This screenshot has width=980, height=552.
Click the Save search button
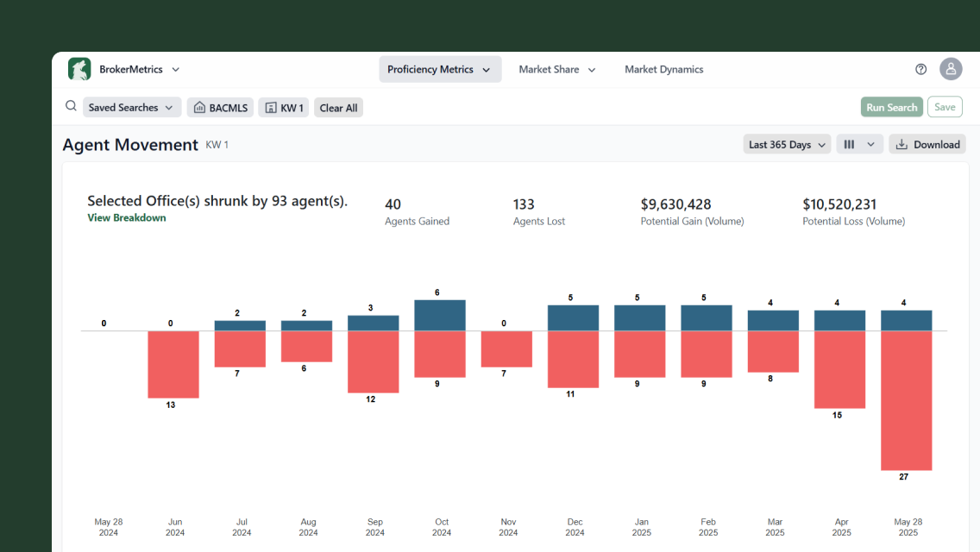945,107
